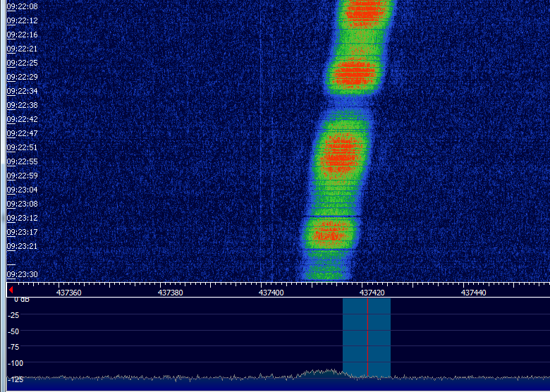Viewport: 550px width, 392px height.
Task: Click the 09:22:12 waterfall timestamp
Action: tap(22, 20)
